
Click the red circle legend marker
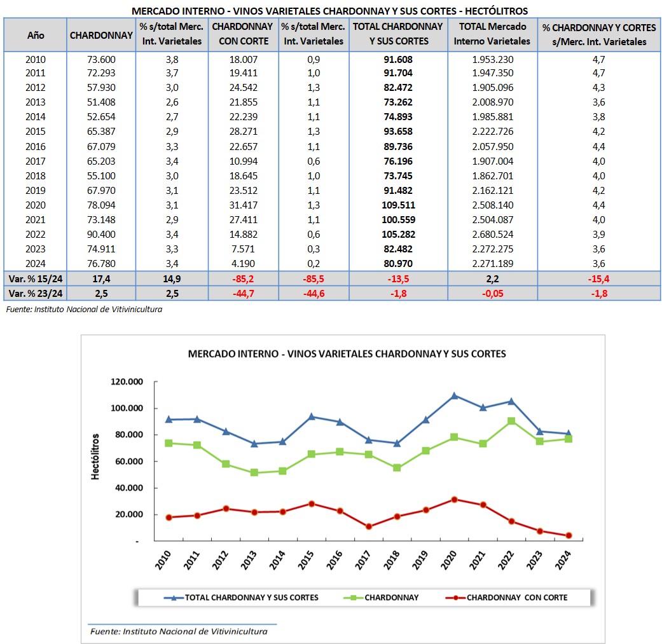(454, 598)
